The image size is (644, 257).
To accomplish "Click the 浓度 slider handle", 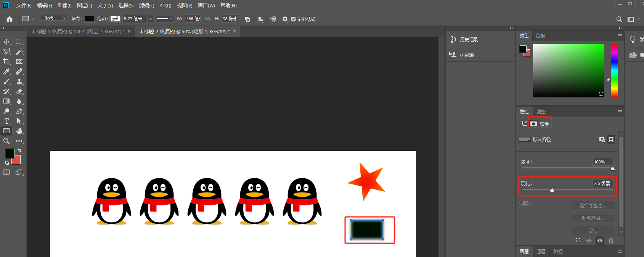I will click(613, 168).
